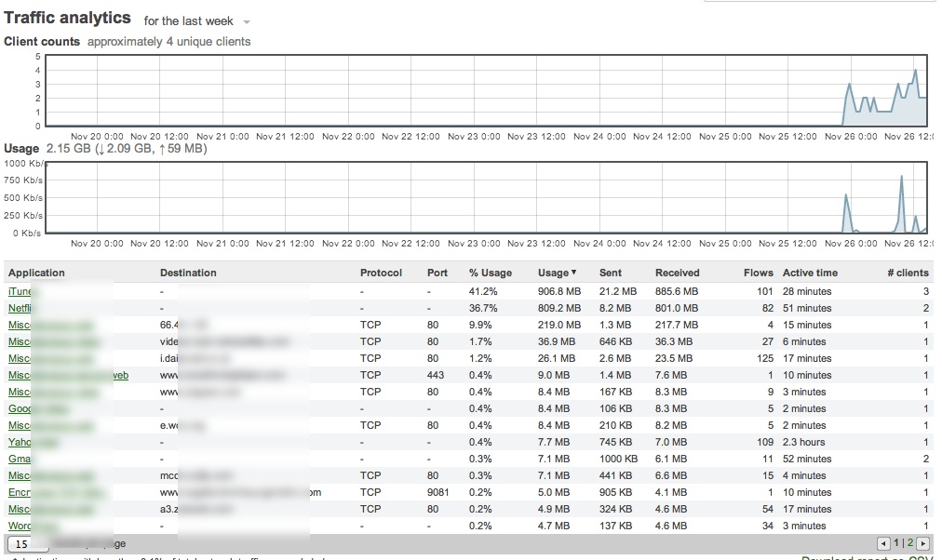Jump to page 2 of results

pyautogui.click(x=909, y=543)
